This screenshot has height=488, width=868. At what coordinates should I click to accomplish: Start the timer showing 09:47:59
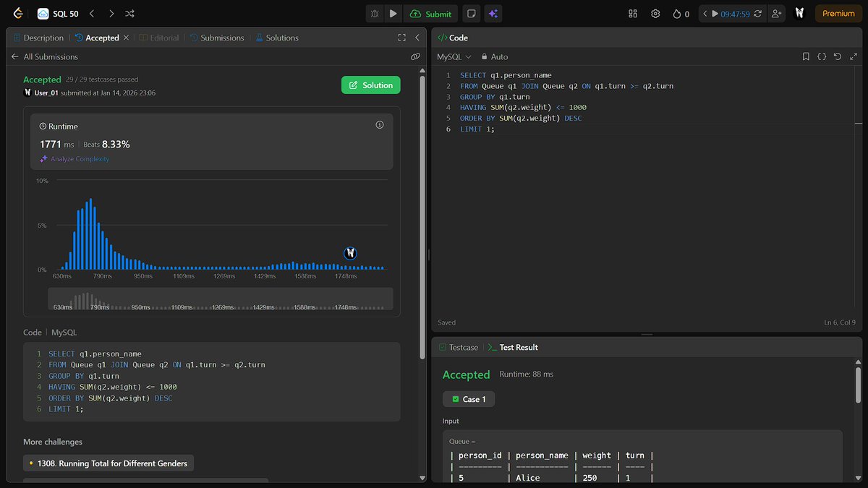pos(731,13)
